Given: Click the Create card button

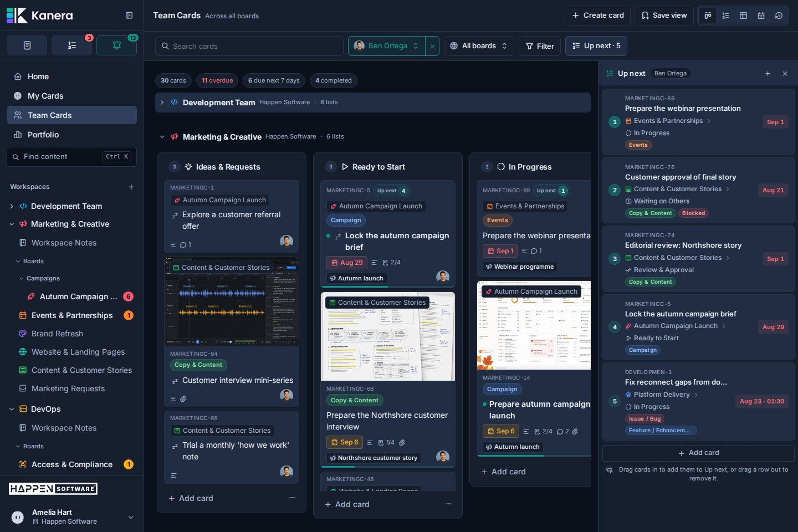Looking at the screenshot, I should (597, 16).
